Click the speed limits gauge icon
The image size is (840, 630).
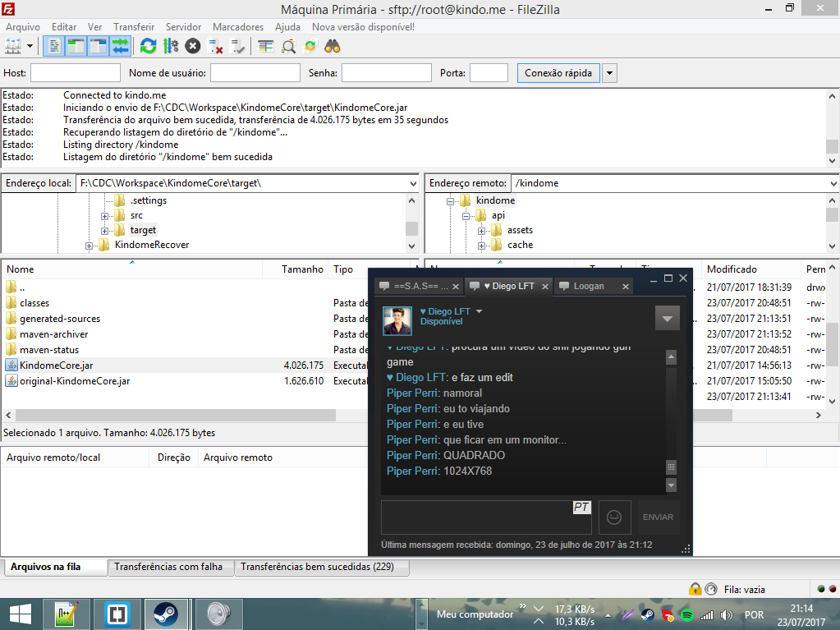coord(711,589)
